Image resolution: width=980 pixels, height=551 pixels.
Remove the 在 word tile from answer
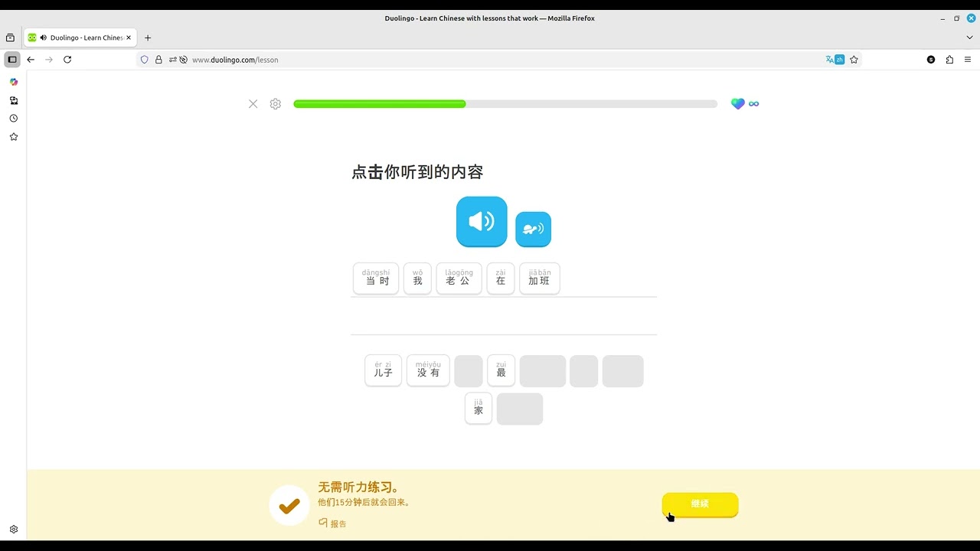(x=501, y=279)
